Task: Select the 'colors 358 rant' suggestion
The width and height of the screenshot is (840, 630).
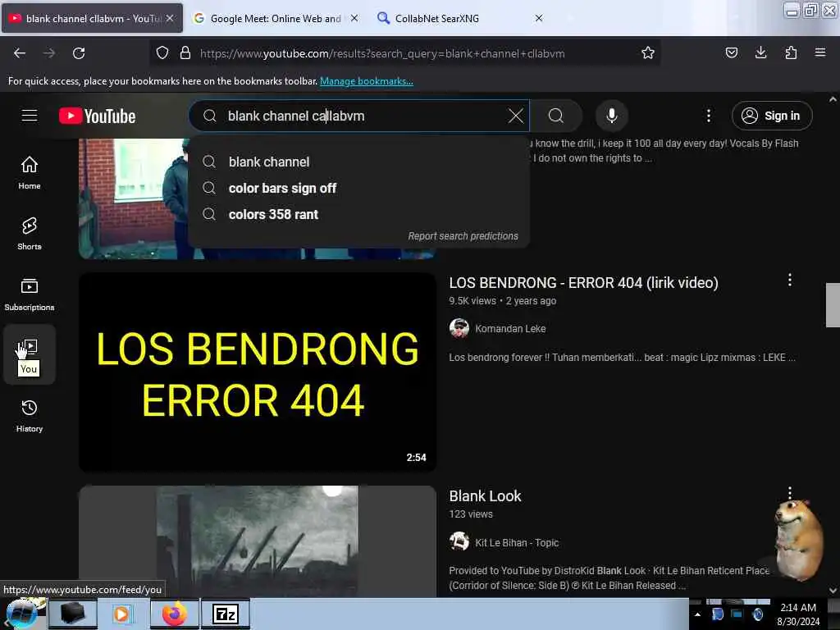Action: coord(359,214)
